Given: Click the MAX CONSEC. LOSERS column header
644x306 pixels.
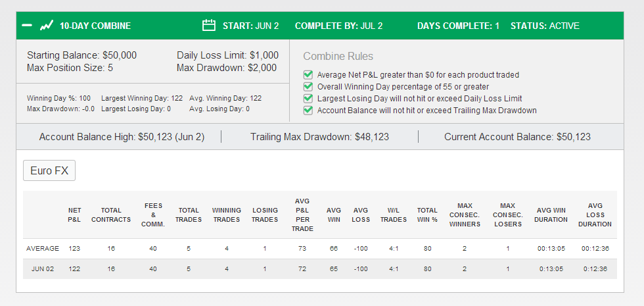Looking at the screenshot, I should click(x=507, y=215).
